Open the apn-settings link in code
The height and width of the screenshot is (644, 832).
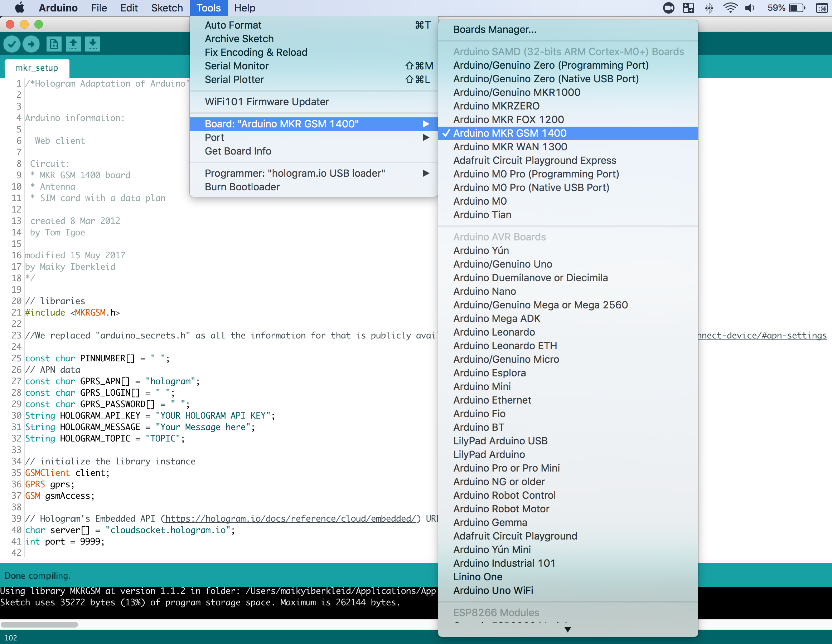tap(762, 336)
